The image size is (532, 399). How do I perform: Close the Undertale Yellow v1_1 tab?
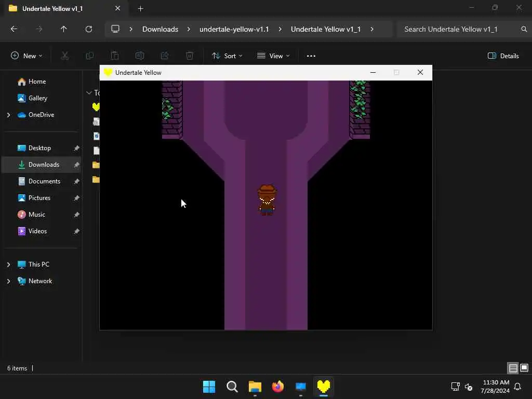(117, 8)
